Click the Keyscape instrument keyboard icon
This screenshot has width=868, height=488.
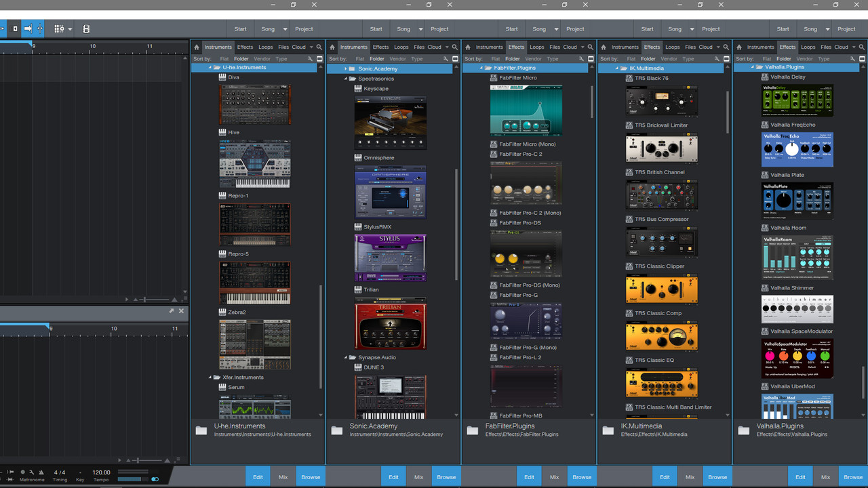tap(358, 89)
